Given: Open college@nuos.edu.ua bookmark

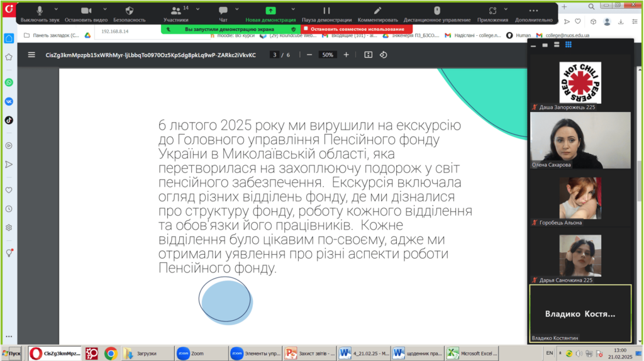Looking at the screenshot, I should point(563,35).
